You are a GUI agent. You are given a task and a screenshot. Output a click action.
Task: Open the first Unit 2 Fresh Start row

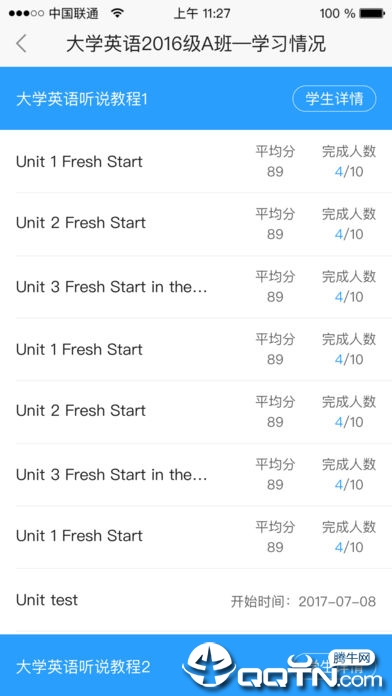click(x=196, y=224)
